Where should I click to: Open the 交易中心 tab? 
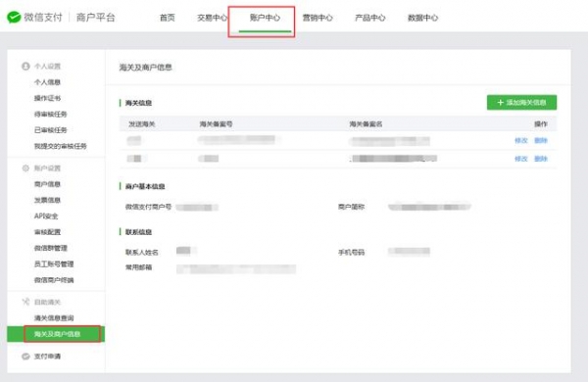coord(213,18)
